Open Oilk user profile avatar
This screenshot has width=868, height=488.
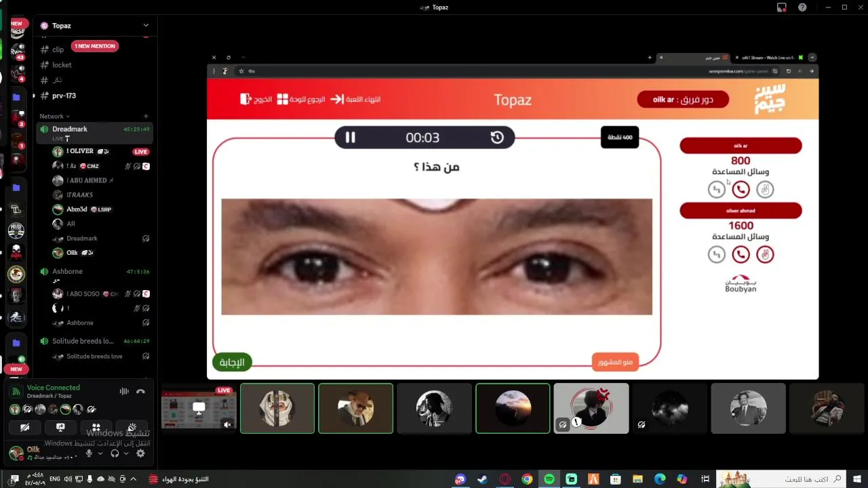[16, 452]
